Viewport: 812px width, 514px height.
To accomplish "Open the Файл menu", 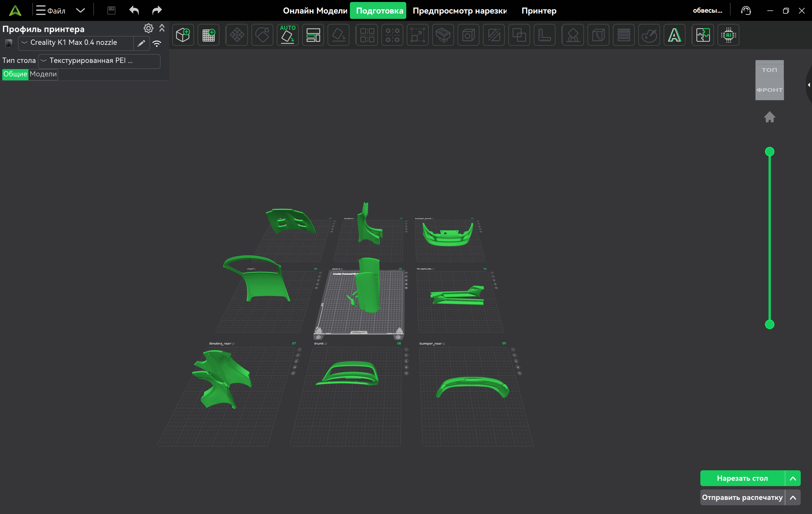I will [x=51, y=10].
